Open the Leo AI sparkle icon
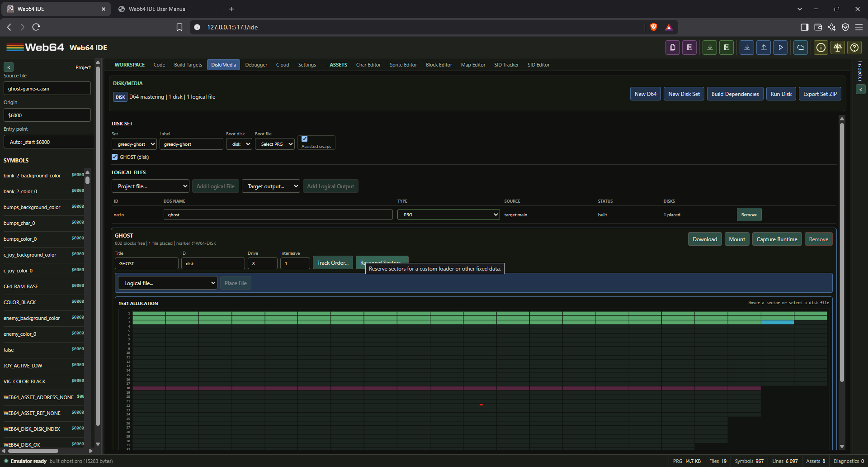Viewport: 868px width, 467px height. (832, 27)
